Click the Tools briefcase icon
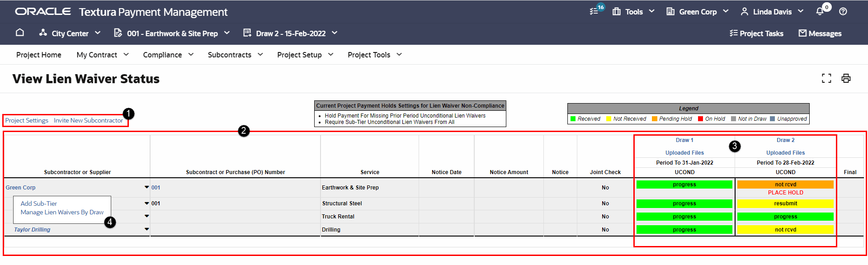 (617, 11)
